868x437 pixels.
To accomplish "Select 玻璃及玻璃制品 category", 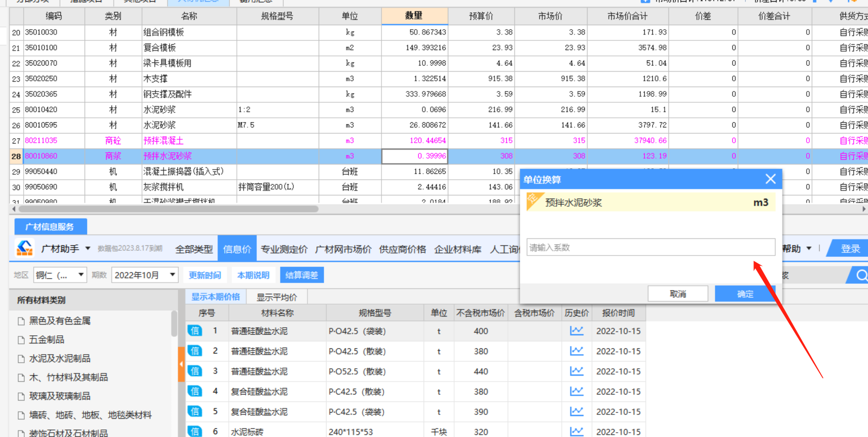I will tap(60, 396).
